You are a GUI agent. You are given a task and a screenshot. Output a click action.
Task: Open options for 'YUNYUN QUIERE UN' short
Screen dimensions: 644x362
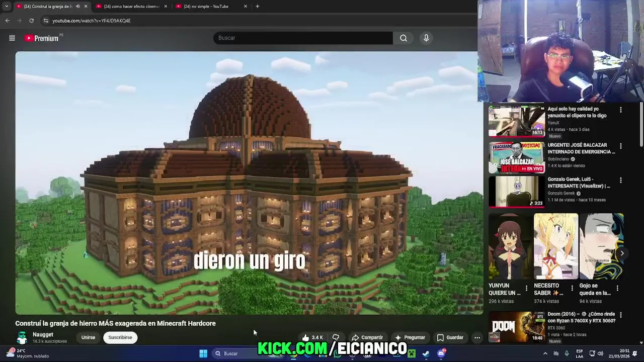pos(526,288)
